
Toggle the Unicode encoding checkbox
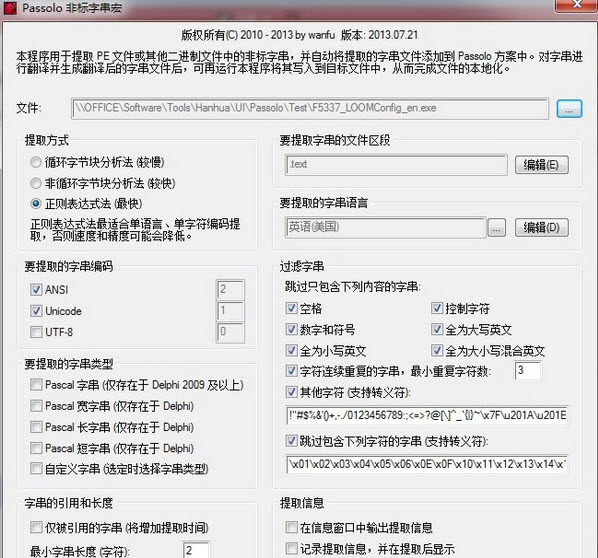pyautogui.click(x=36, y=311)
